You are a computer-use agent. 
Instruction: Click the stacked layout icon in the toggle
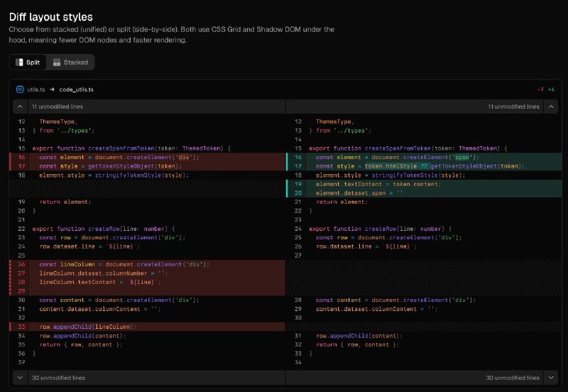57,62
